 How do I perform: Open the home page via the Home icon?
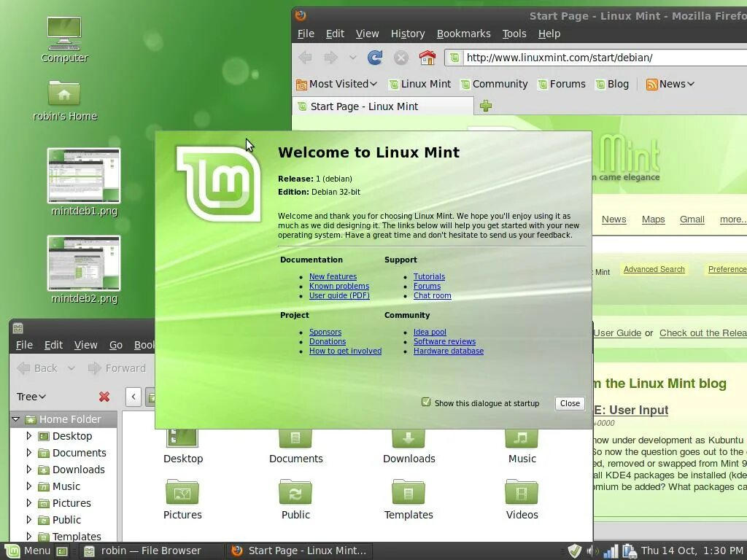[x=427, y=57]
